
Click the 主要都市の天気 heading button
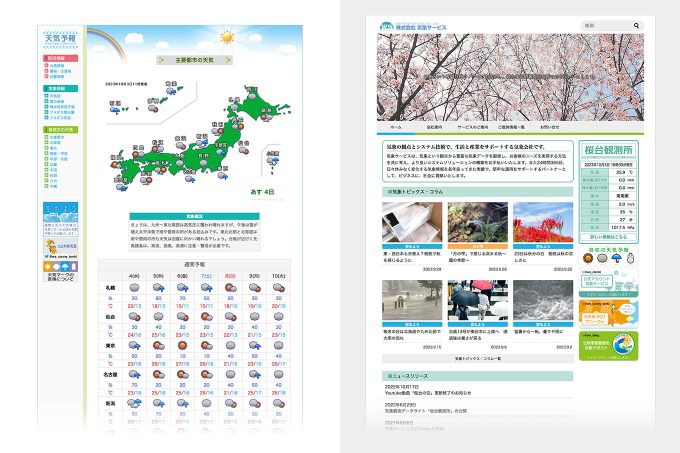194,60
